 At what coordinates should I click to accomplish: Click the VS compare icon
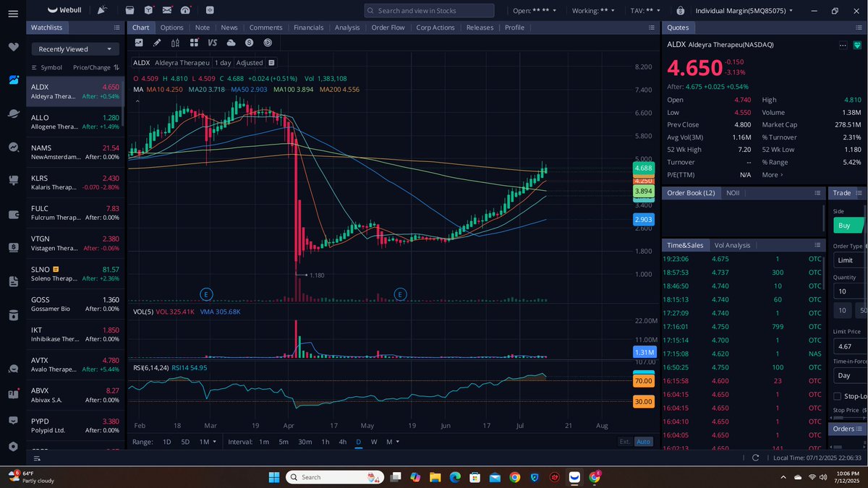pos(213,43)
